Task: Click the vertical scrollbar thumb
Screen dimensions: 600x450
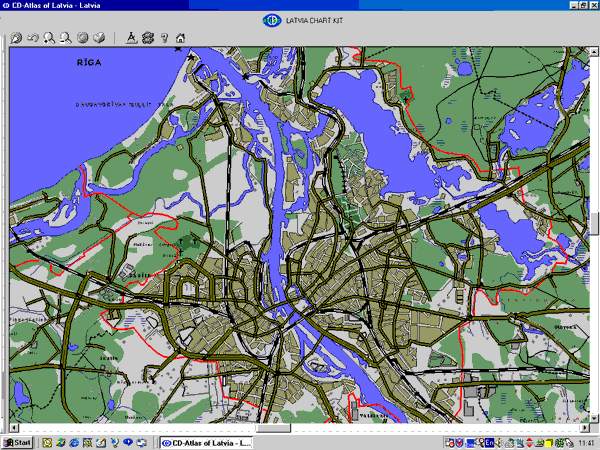Action: [594, 223]
